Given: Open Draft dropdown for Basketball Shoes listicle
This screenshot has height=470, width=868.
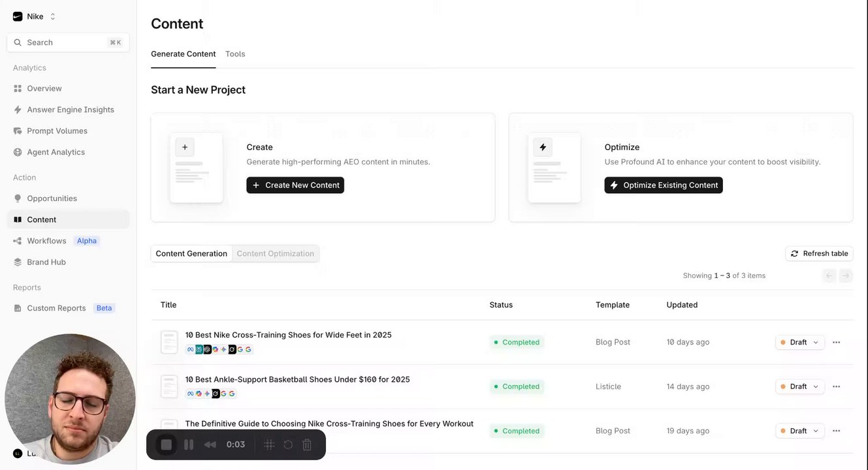Looking at the screenshot, I should coord(799,386).
